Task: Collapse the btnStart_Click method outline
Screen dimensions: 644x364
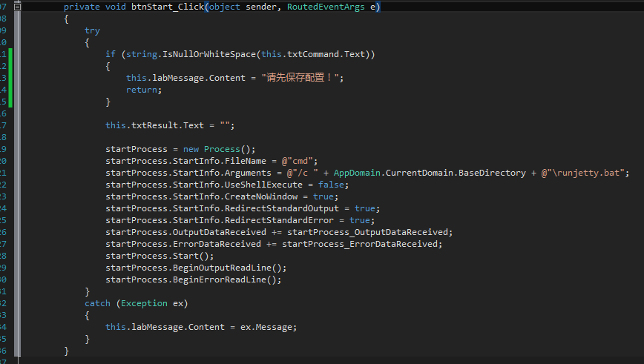Action: [17, 7]
